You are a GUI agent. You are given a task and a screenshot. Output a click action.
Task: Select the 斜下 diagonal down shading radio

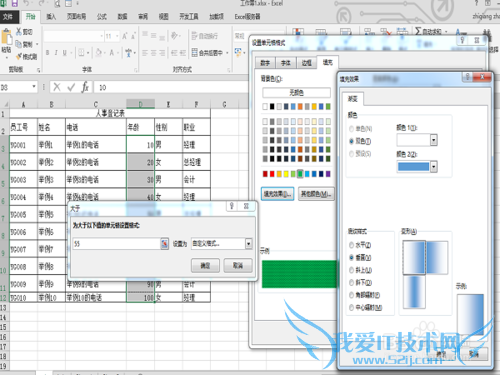(351, 283)
